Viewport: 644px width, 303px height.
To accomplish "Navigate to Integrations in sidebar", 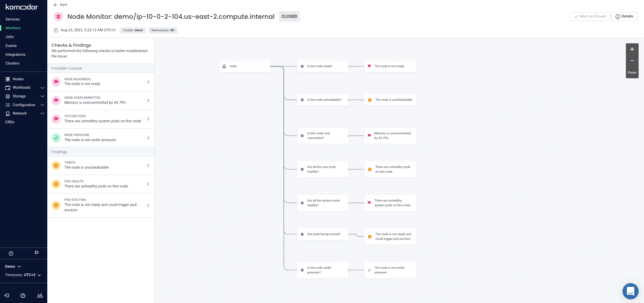I will [15, 54].
